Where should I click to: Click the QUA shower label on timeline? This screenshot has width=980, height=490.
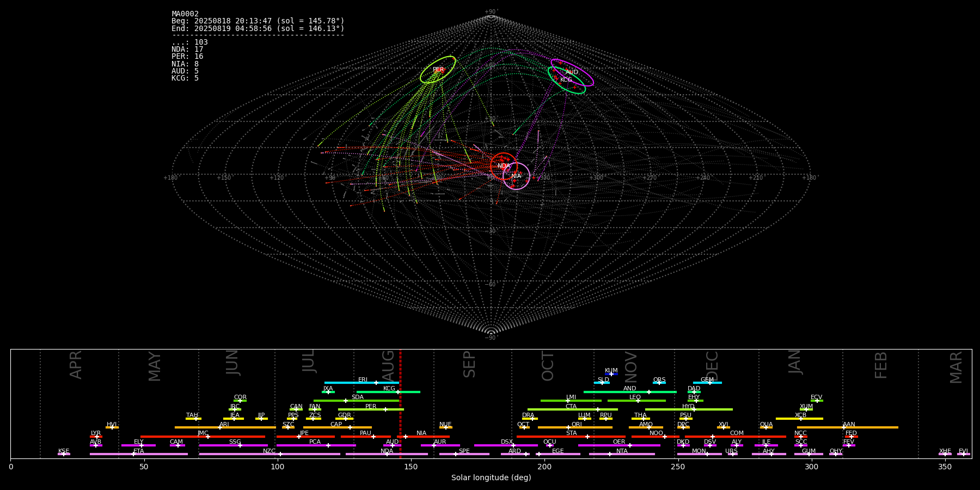point(766,425)
